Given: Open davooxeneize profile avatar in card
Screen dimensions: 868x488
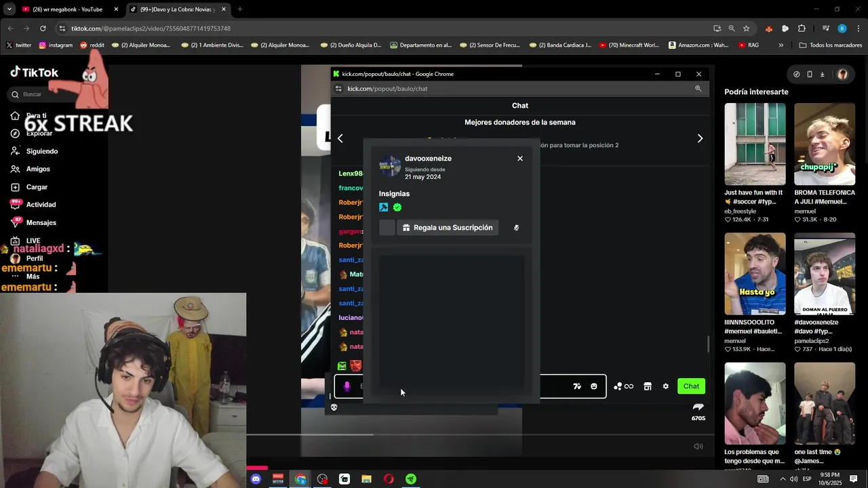Looking at the screenshot, I should click(x=390, y=165).
